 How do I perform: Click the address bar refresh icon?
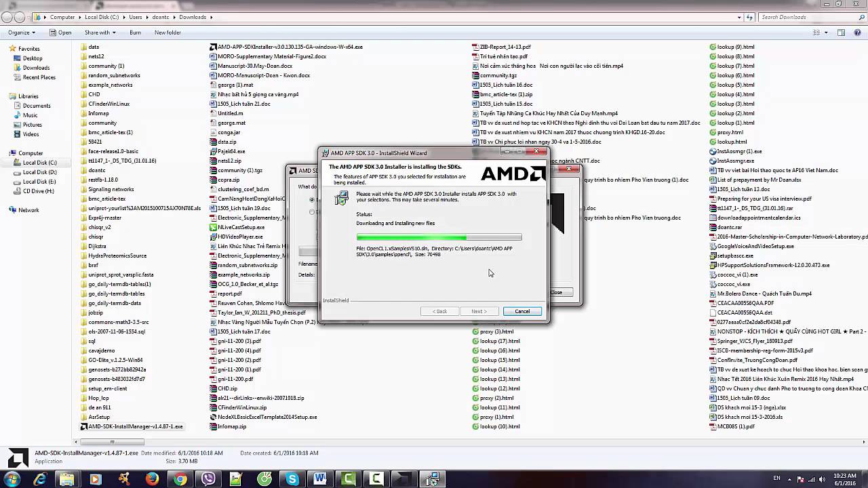[749, 17]
